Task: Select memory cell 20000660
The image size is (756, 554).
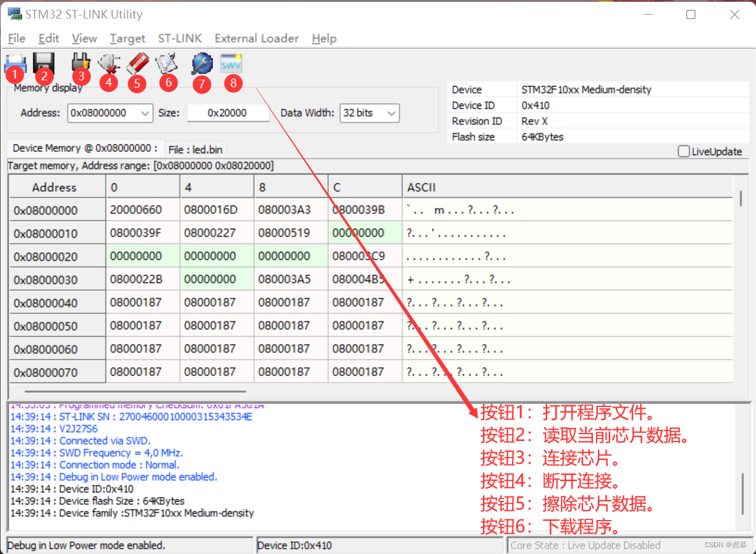Action: (x=143, y=210)
